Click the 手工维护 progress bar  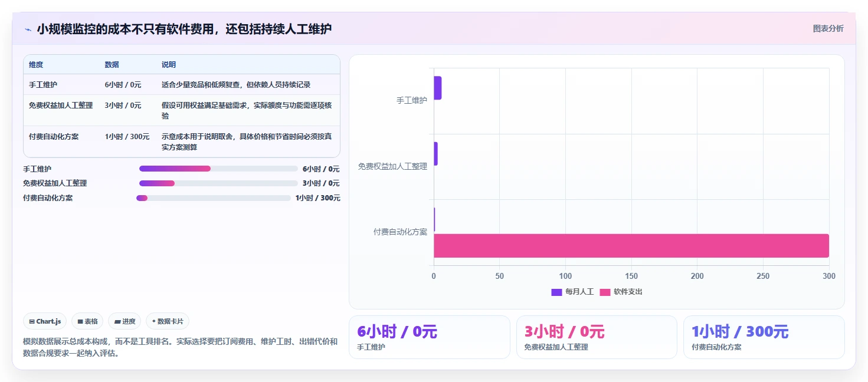click(218, 169)
